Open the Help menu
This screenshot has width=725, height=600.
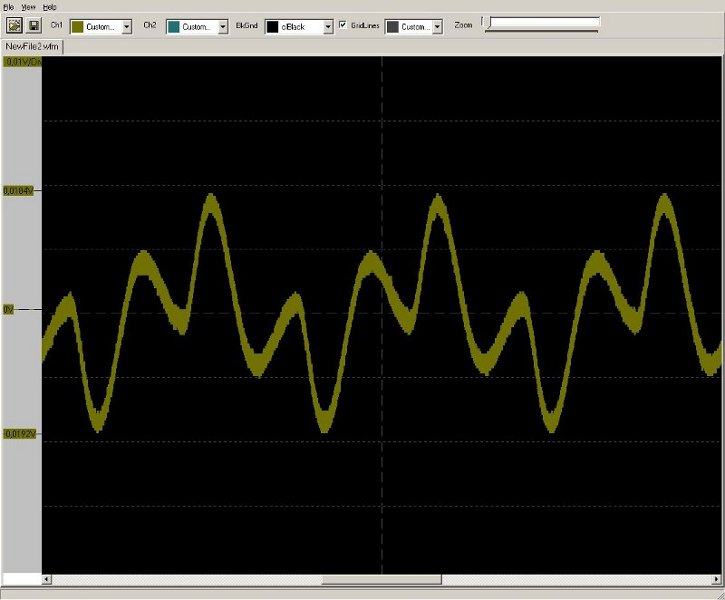[x=50, y=7]
